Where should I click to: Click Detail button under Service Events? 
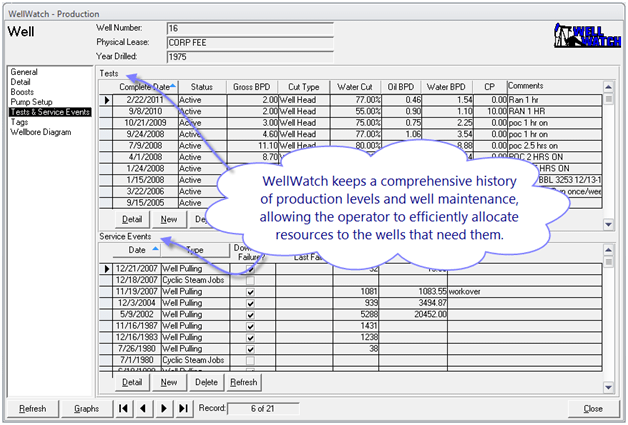tap(132, 383)
